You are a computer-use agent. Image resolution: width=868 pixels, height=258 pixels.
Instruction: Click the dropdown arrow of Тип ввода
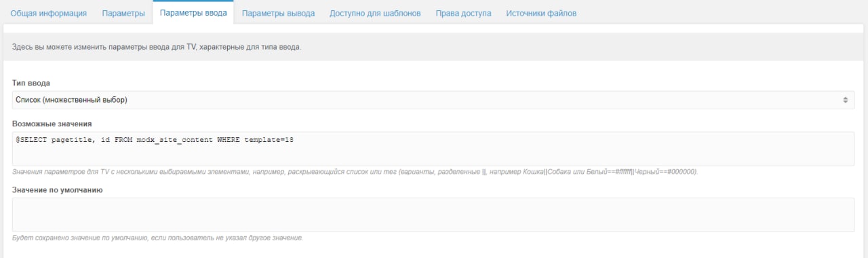coord(845,100)
